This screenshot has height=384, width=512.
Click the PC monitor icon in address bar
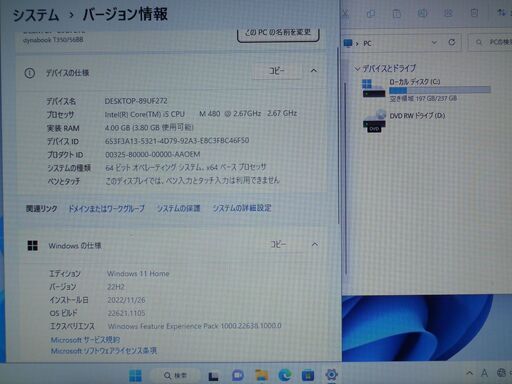tap(348, 43)
